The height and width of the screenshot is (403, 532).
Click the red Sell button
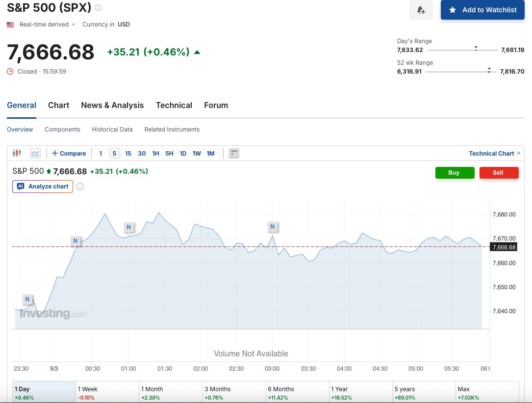(x=499, y=173)
